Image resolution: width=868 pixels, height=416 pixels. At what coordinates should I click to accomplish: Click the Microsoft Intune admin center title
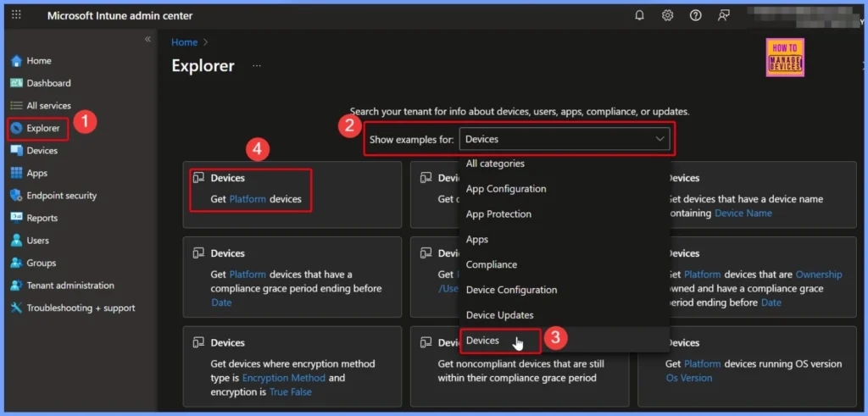click(x=120, y=15)
